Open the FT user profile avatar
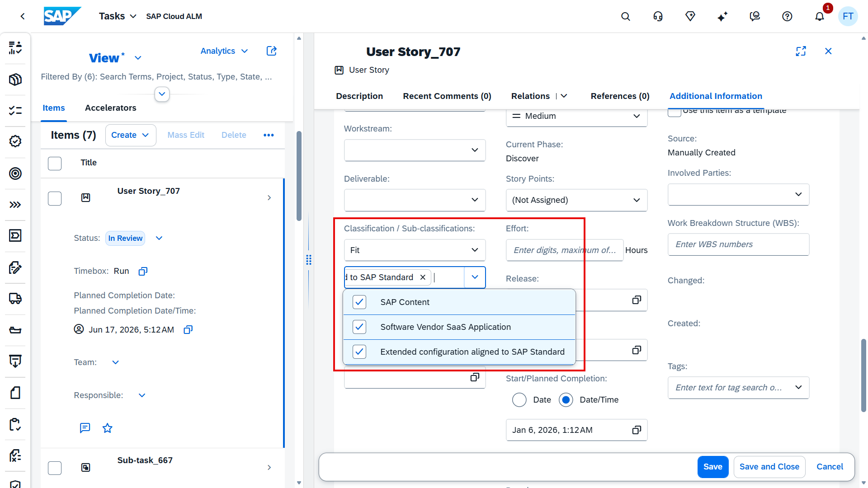 click(848, 16)
